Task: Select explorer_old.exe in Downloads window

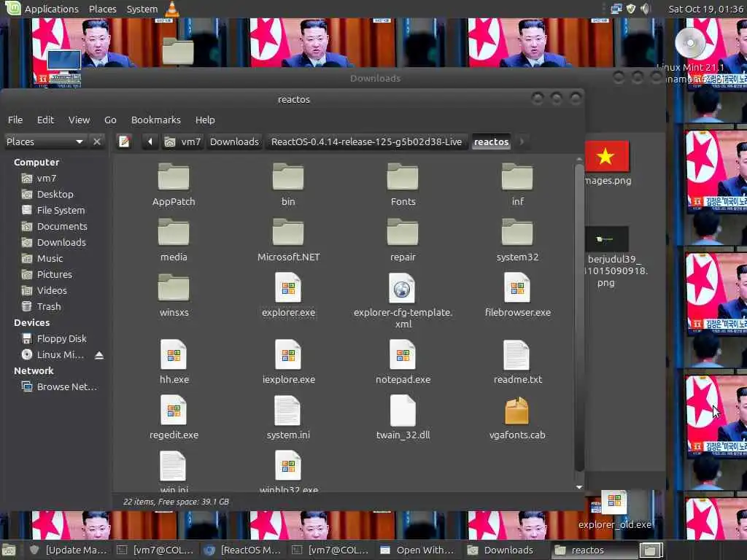Action: pyautogui.click(x=614, y=510)
